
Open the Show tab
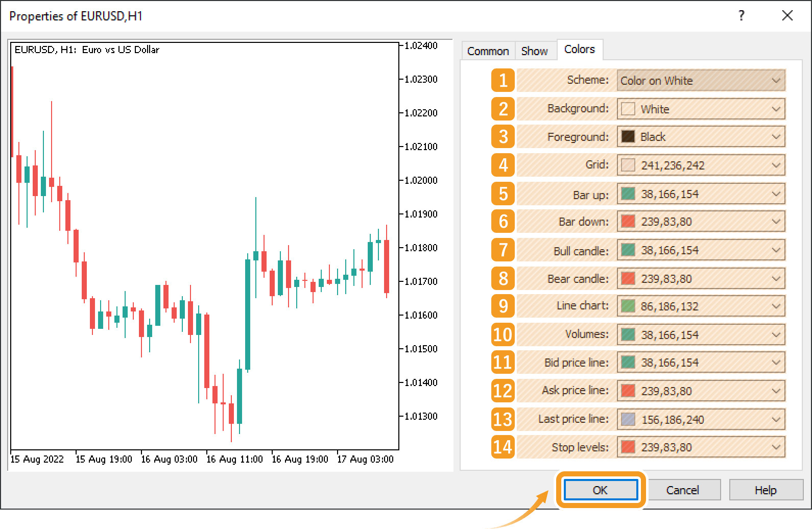click(x=534, y=51)
